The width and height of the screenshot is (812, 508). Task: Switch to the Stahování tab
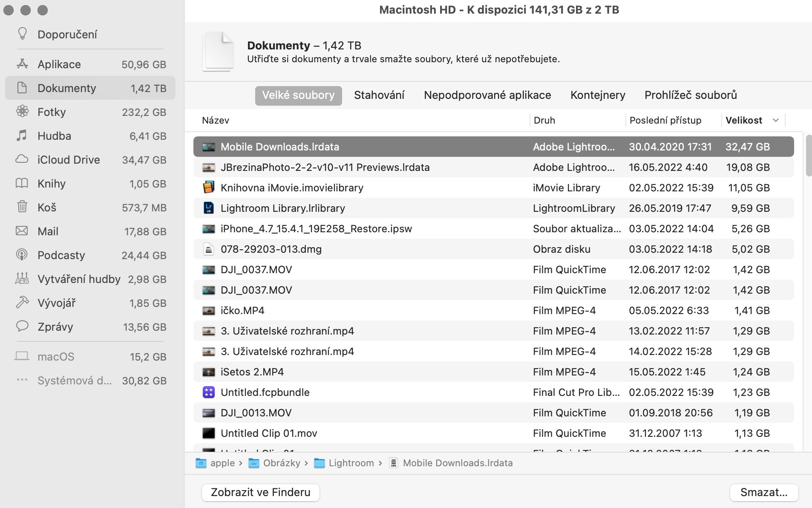pos(379,95)
